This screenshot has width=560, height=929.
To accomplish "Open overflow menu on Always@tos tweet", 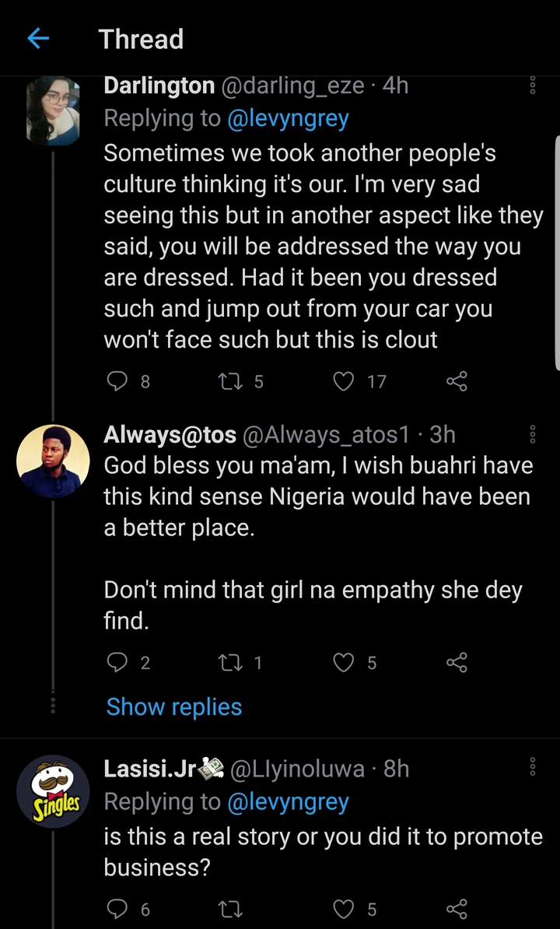I will point(533,435).
